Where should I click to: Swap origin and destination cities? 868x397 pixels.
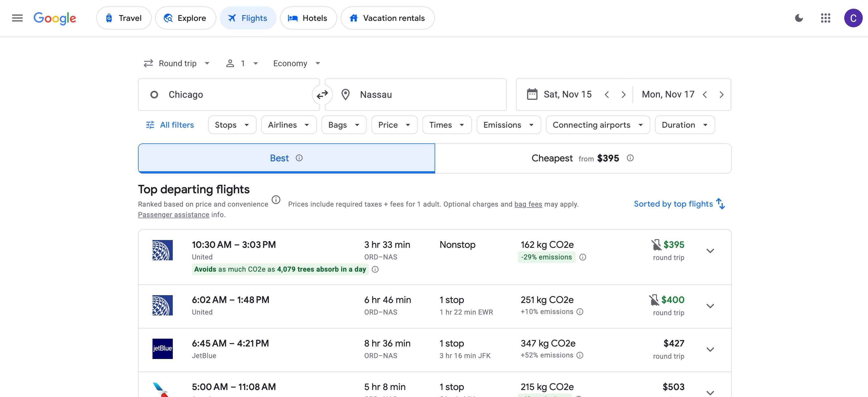click(322, 95)
